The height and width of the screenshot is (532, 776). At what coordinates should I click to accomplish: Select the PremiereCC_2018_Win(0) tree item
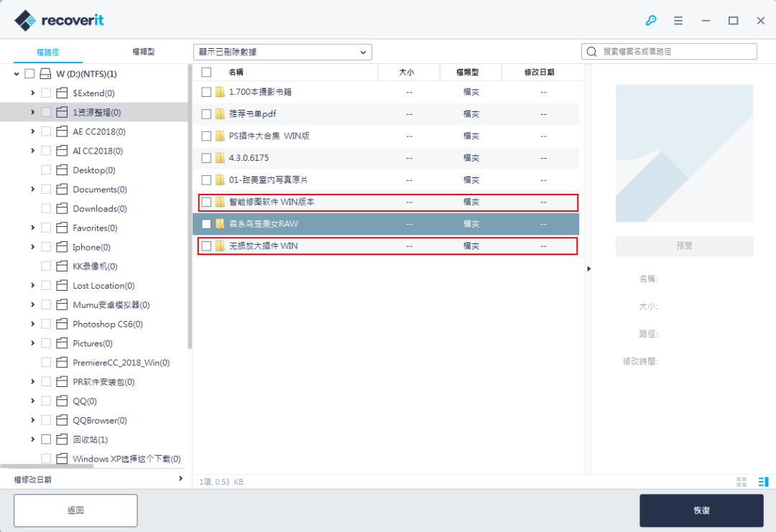tap(121, 363)
